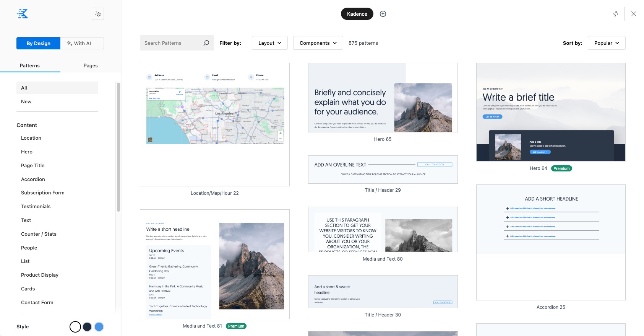This screenshot has height=336, width=644.
Task: Select the Patterns tab
Action: (30, 65)
